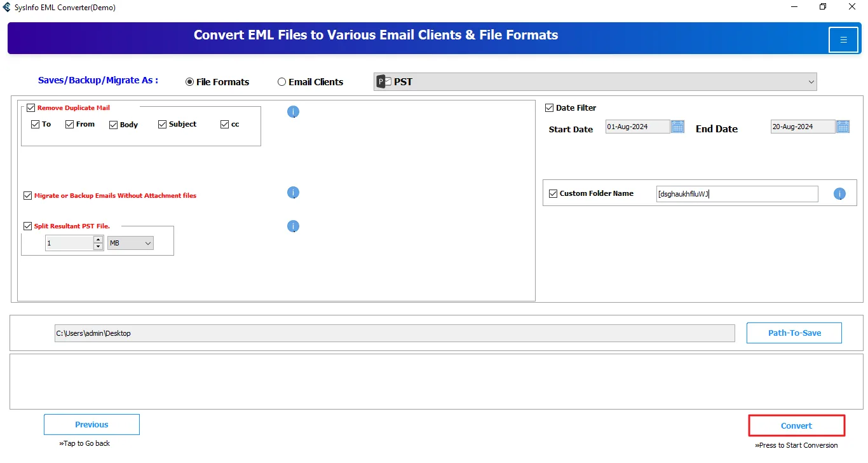Image resolution: width=868 pixels, height=463 pixels.
Task: Uncheck the Subject duplicate filter checkbox
Action: [x=162, y=125]
